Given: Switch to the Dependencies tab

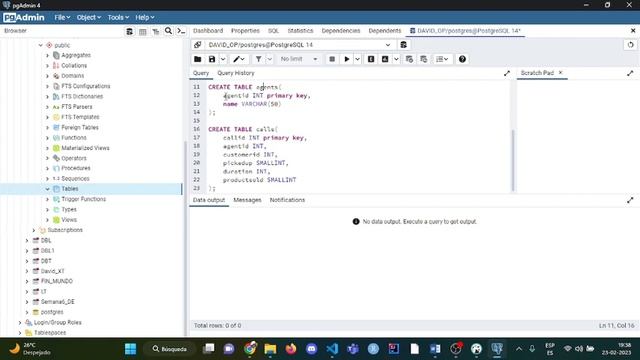Looking at the screenshot, I should (x=341, y=31).
